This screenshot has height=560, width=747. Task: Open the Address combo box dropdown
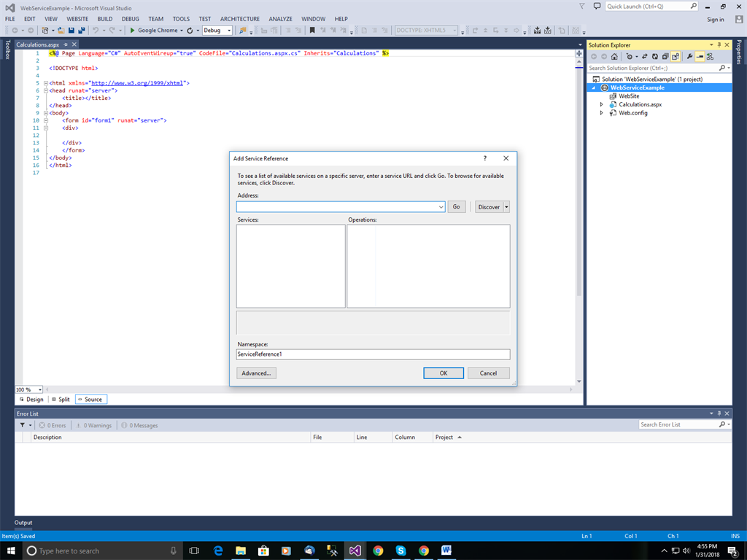pos(441,206)
